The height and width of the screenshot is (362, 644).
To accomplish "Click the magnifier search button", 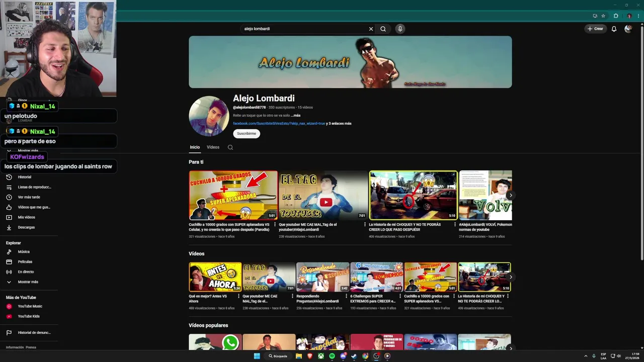I will pyautogui.click(x=383, y=29).
